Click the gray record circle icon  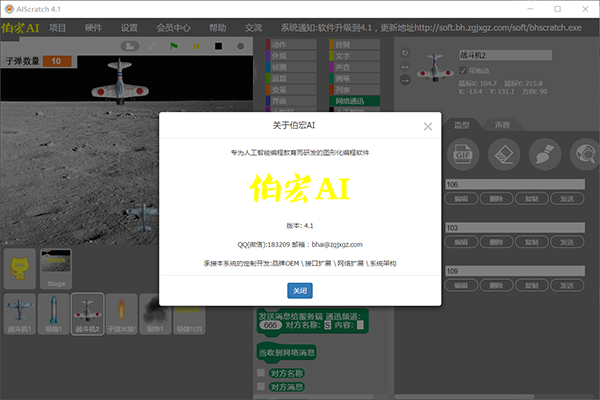(x=239, y=46)
